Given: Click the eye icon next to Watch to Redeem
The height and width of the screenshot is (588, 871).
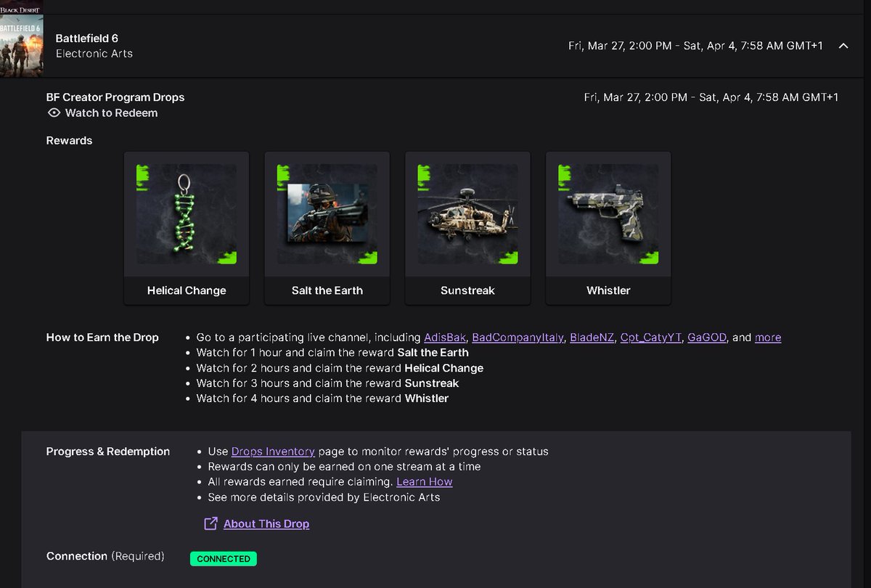Looking at the screenshot, I should click(54, 113).
